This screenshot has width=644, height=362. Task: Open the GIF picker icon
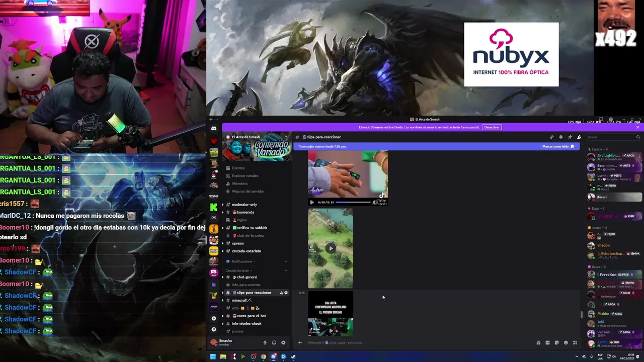(x=547, y=342)
